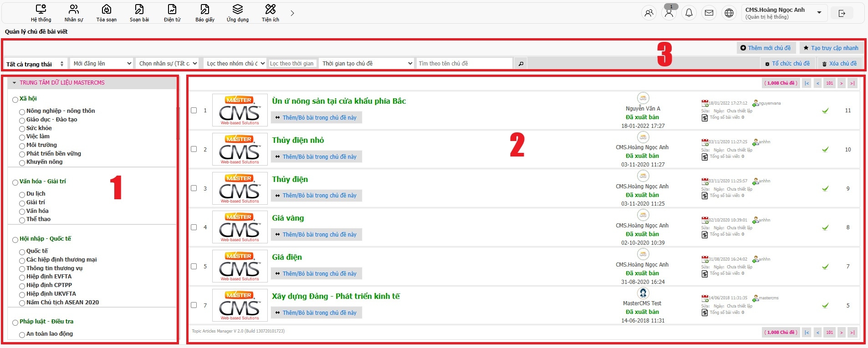Open the mail envelope icon
868x348 pixels.
pyautogui.click(x=709, y=13)
